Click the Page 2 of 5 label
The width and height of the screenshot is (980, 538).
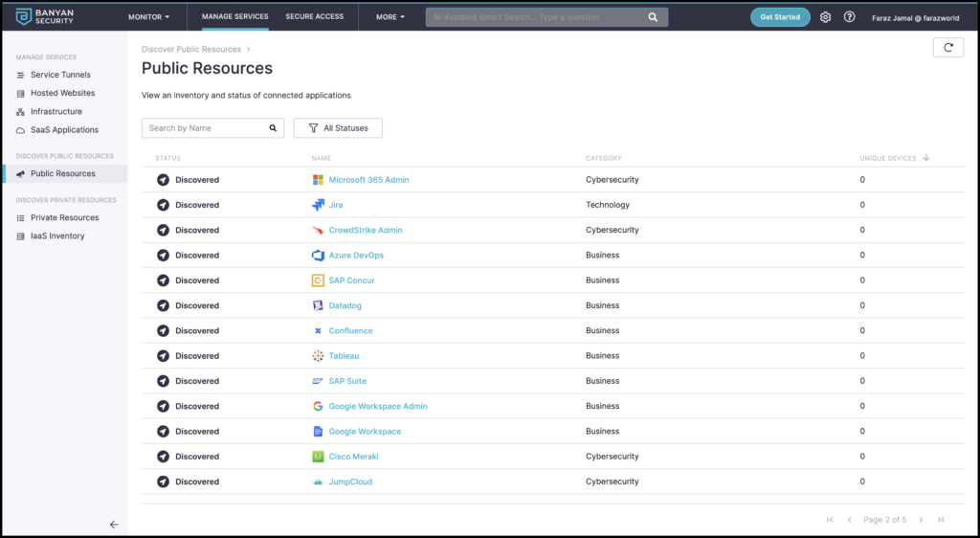coord(885,520)
